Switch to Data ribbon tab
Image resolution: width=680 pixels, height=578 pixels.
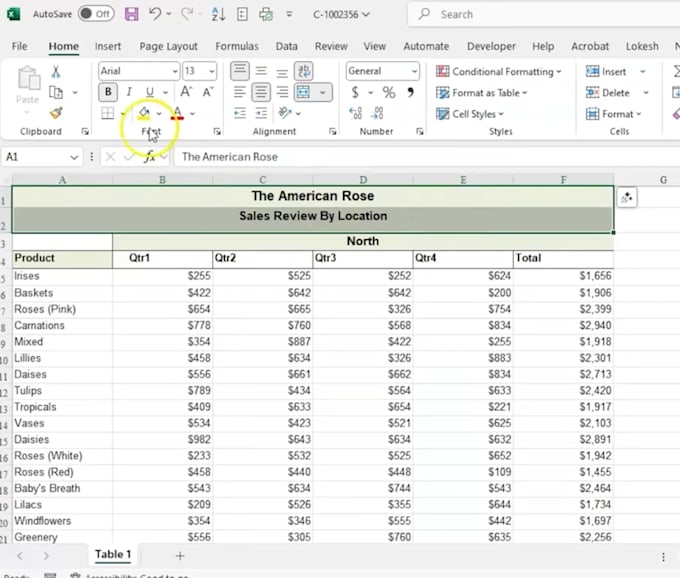(x=287, y=46)
